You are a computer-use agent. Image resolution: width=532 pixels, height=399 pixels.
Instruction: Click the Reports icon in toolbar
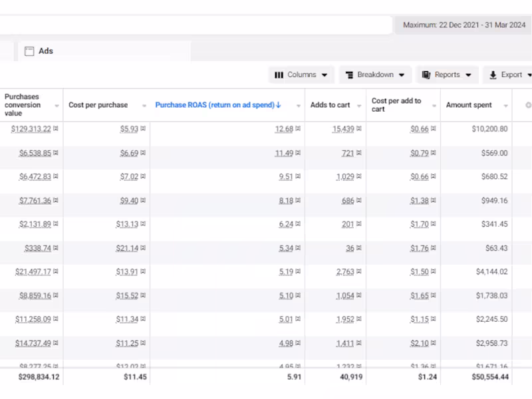(426, 75)
